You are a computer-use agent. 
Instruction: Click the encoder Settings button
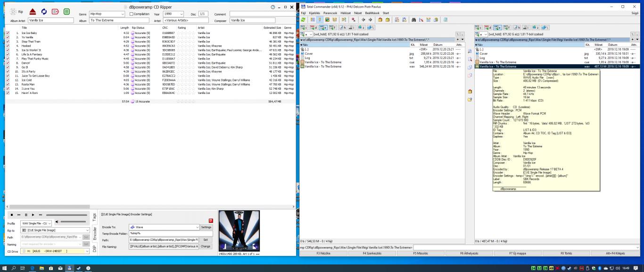coord(206,227)
